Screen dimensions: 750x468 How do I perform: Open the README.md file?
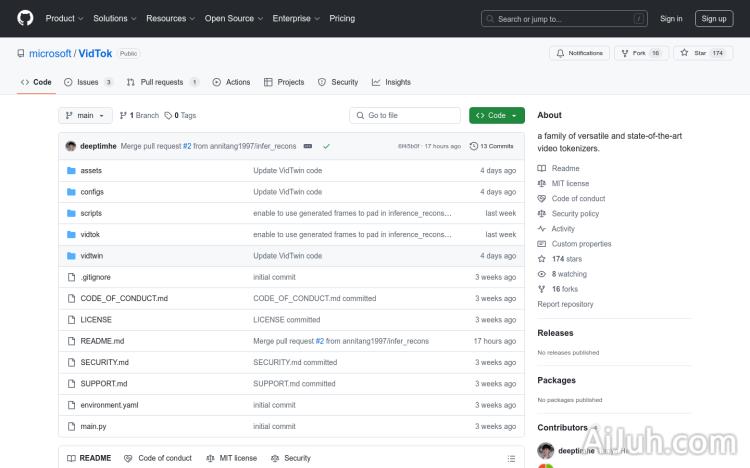point(102,341)
